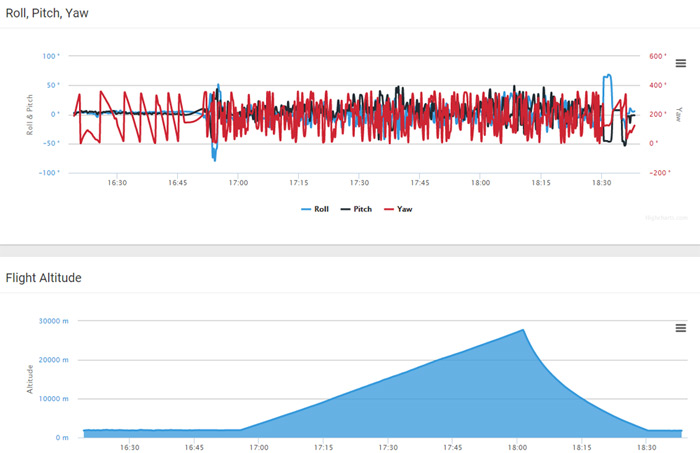Click the -200° yaw axis label
Image resolution: width=700 pixels, height=453 pixels.
(660, 173)
